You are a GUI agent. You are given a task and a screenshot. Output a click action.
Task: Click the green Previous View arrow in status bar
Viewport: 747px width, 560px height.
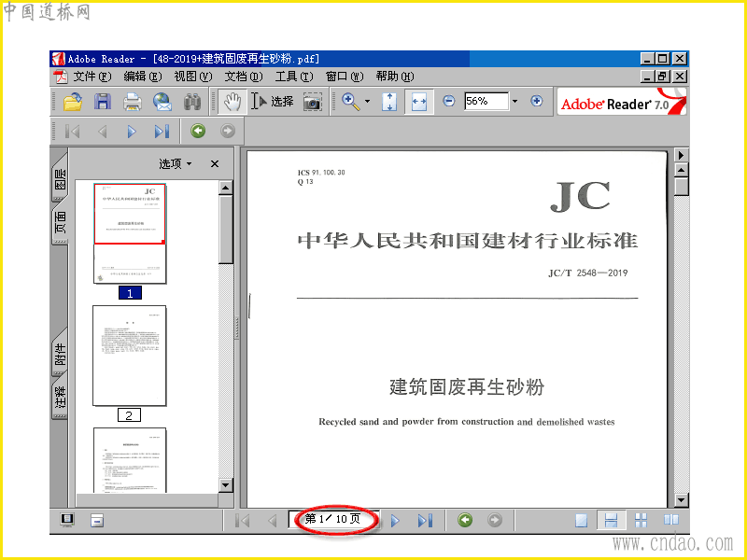pyautogui.click(x=465, y=520)
